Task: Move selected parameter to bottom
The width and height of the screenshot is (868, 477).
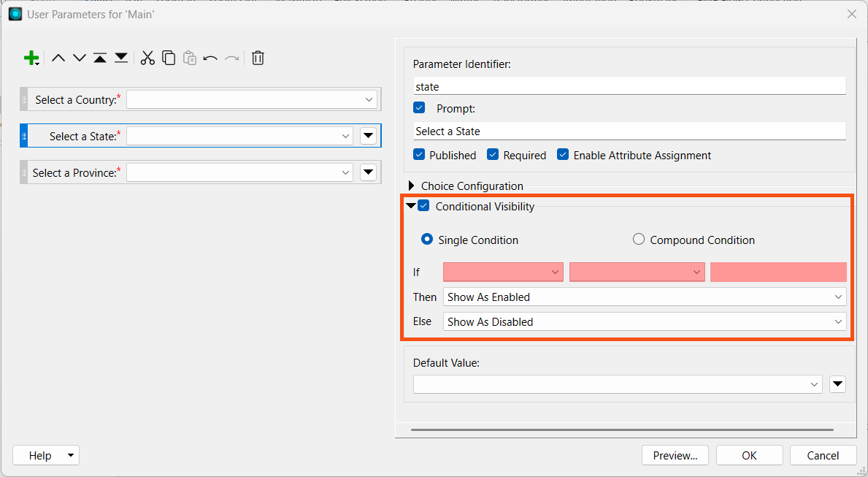Action: (121, 58)
